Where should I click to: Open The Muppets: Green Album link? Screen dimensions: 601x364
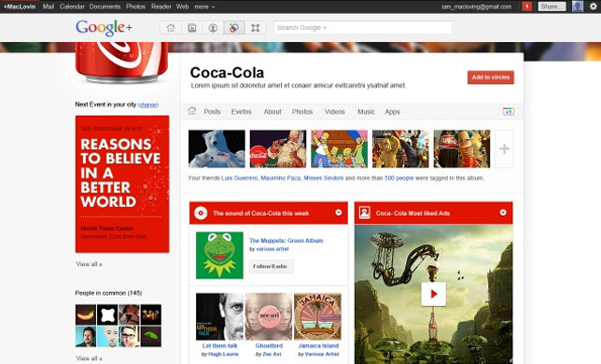287,241
